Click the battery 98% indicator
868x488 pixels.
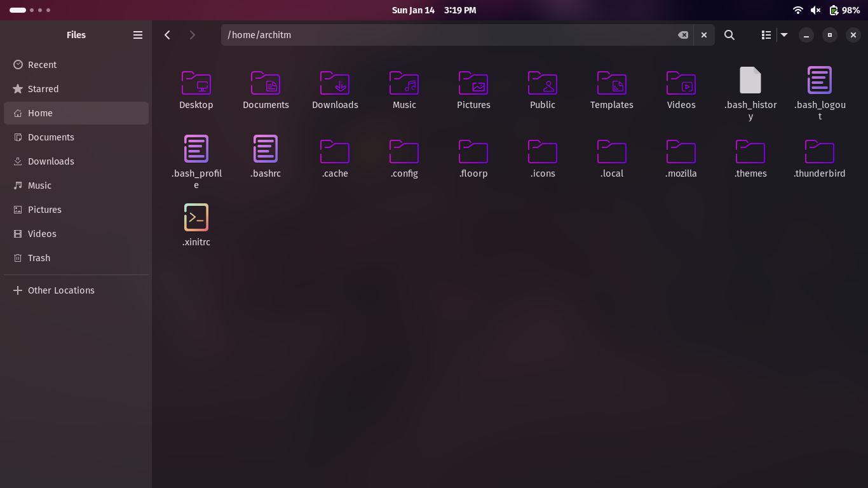tap(844, 10)
